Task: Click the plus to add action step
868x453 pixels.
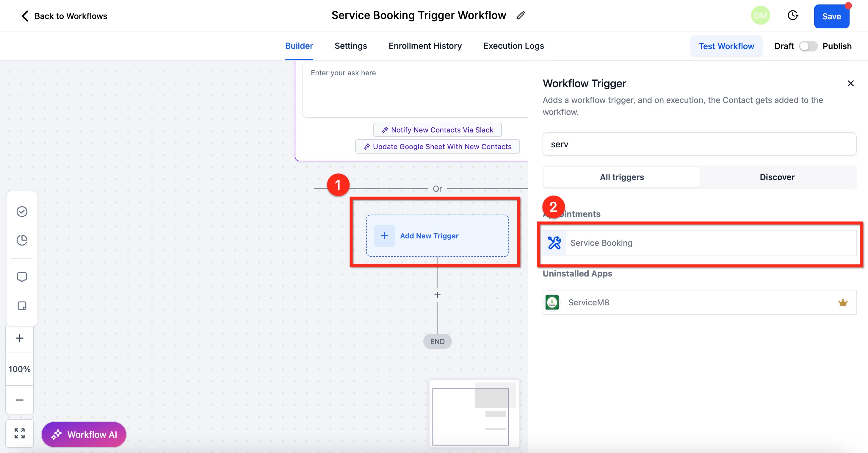Action: tap(437, 295)
